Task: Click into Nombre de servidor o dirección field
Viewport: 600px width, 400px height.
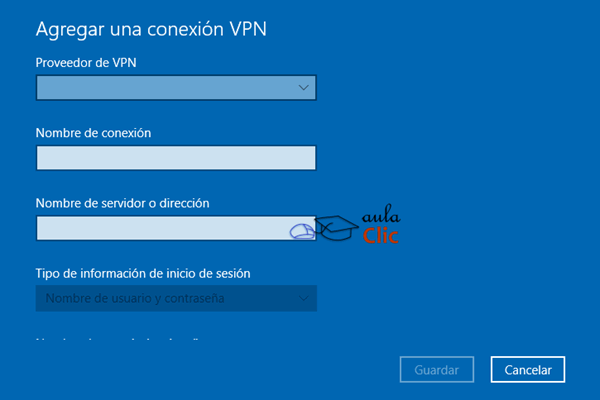Action: (176, 228)
